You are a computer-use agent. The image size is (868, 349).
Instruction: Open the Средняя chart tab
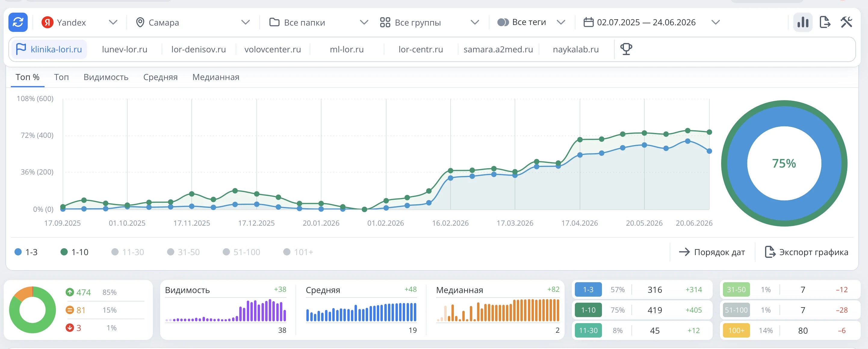(160, 77)
